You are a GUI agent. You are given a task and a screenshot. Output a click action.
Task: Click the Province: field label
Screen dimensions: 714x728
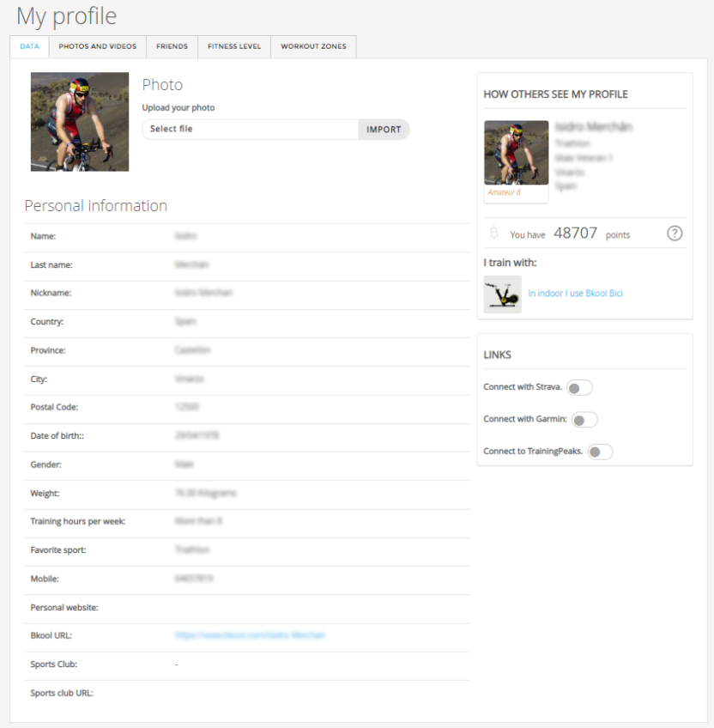pos(48,350)
